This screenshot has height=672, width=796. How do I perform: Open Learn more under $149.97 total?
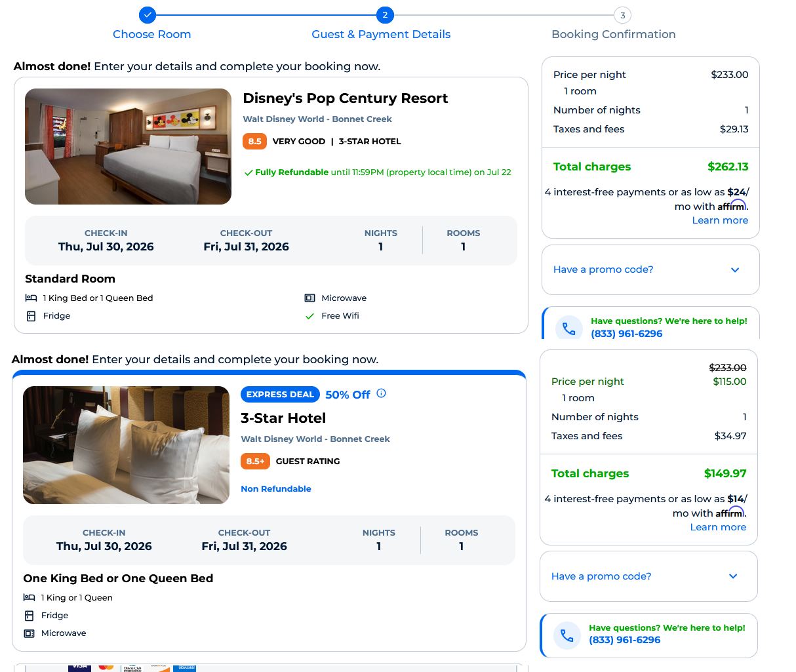[x=718, y=527]
